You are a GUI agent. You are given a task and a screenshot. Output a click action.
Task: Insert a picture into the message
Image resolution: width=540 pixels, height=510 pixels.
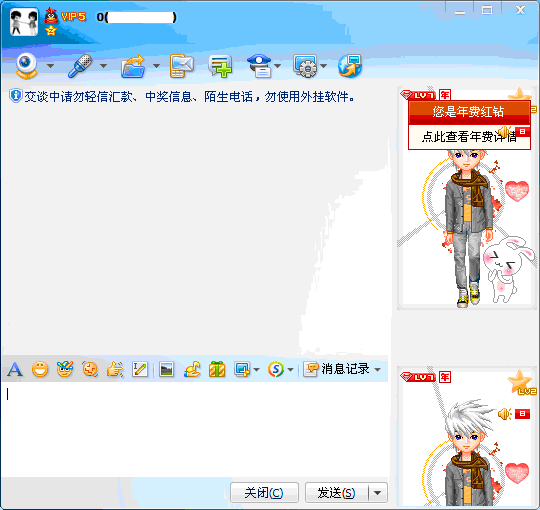click(x=167, y=370)
